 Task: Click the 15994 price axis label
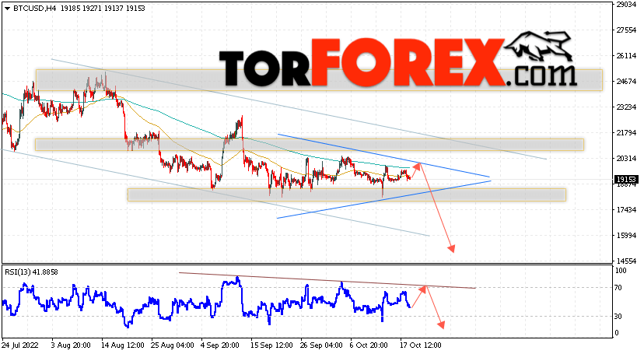tap(626, 235)
